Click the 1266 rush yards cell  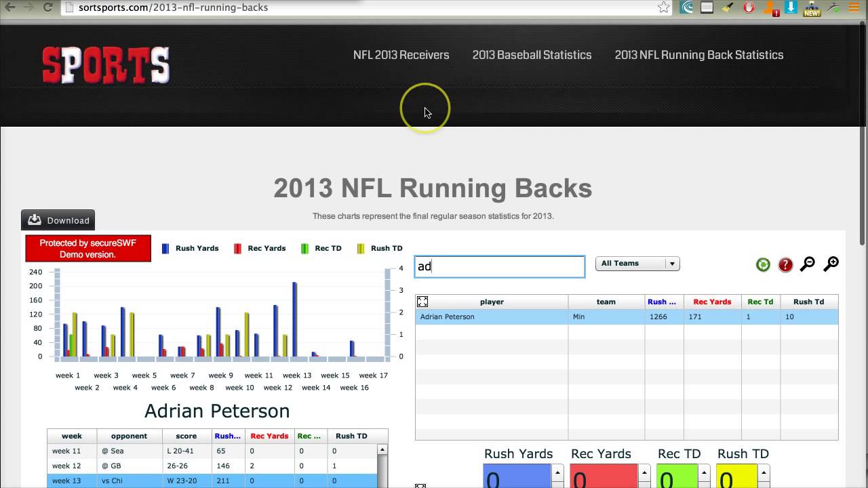[665, 317]
